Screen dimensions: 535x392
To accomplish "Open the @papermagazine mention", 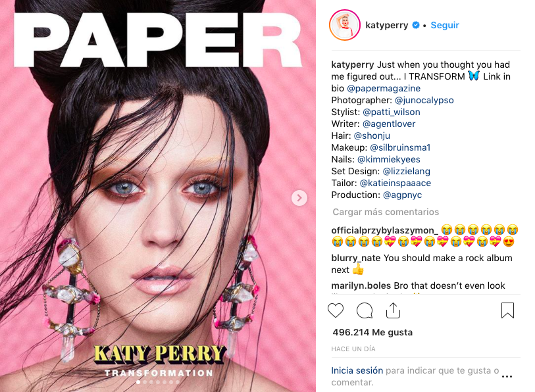I will click(x=384, y=88).
